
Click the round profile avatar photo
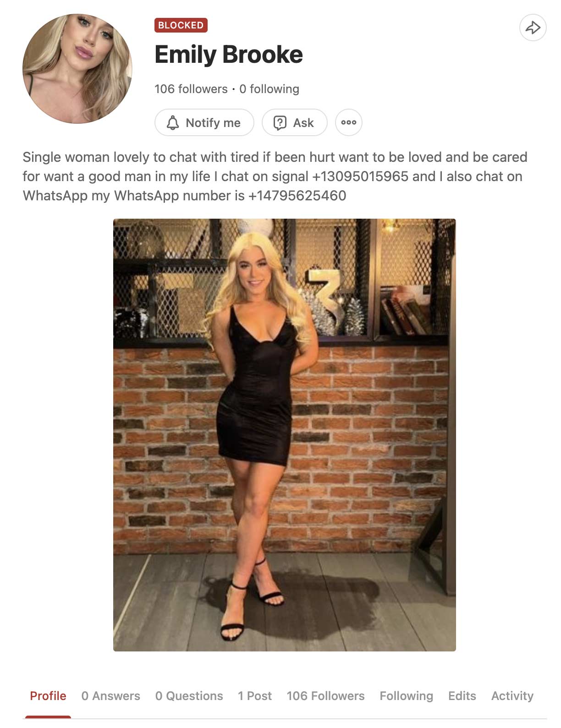click(x=77, y=69)
